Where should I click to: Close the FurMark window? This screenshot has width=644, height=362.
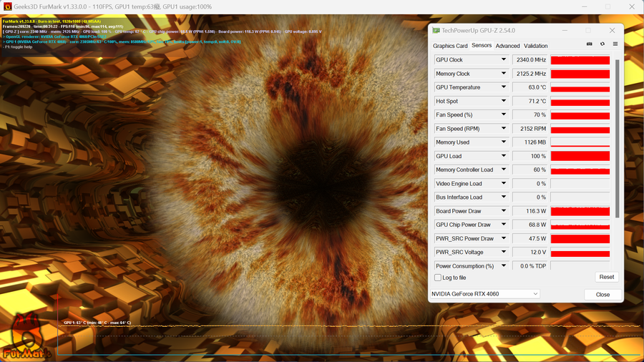click(632, 6)
